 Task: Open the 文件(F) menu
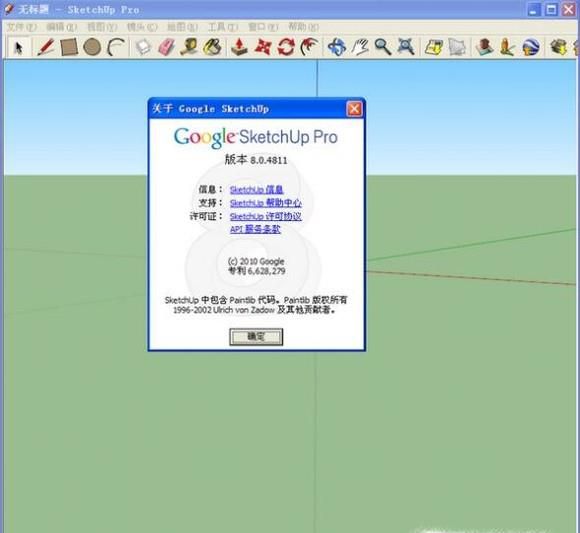coord(22,27)
